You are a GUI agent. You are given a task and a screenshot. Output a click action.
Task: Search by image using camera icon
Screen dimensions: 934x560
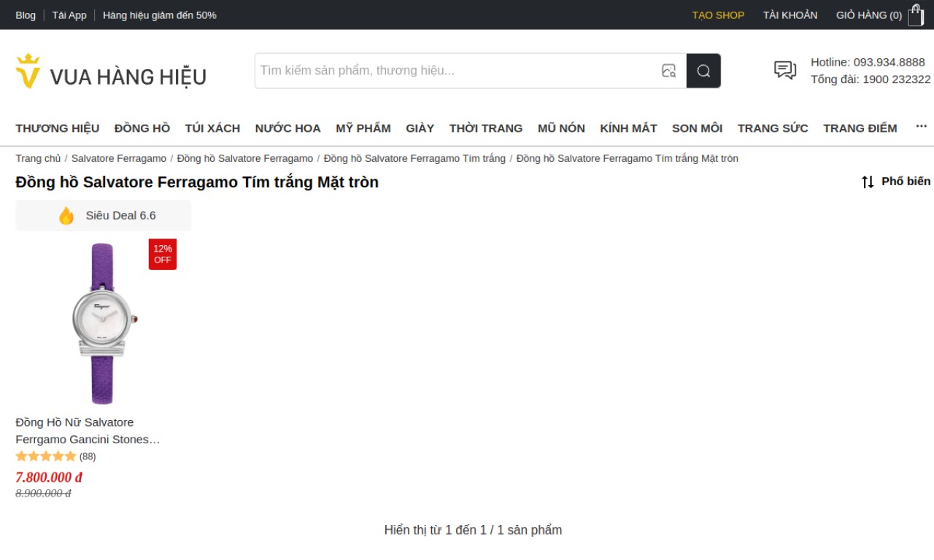(x=668, y=71)
